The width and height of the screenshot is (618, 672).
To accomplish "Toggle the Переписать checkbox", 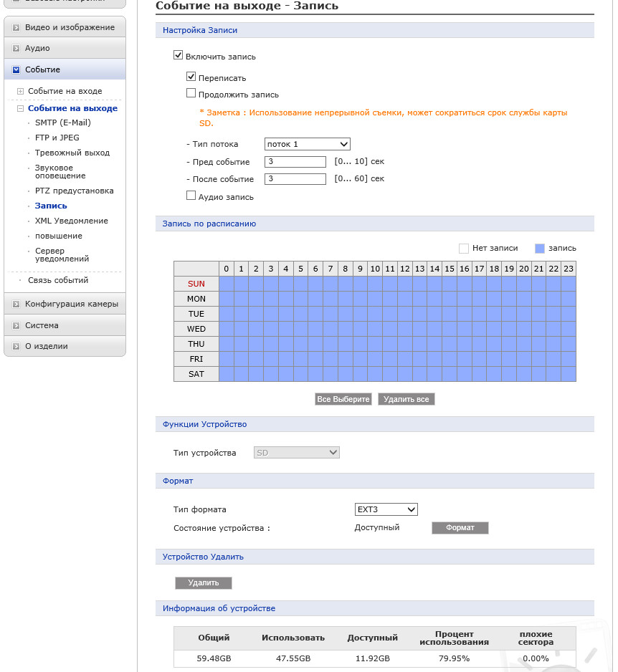I will 191,76.
